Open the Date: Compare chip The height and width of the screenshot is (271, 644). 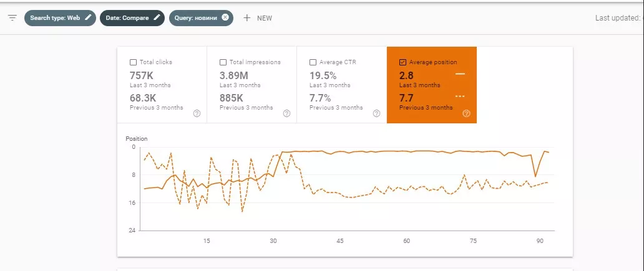coord(132,18)
